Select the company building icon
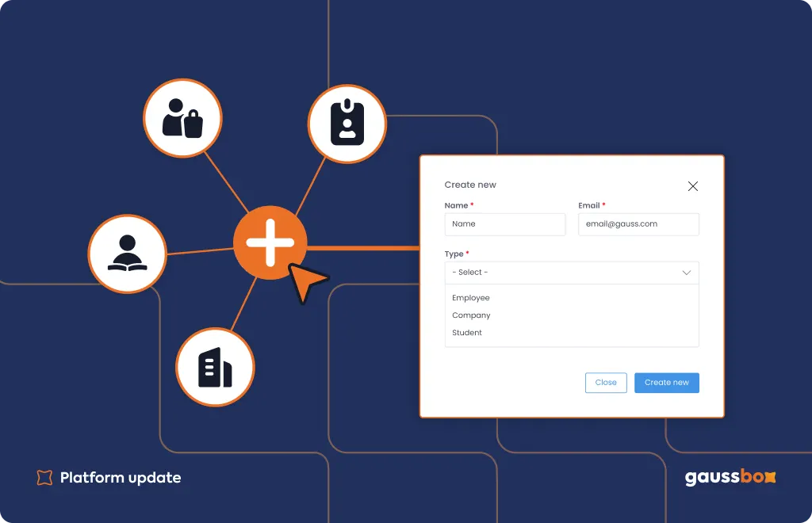The image size is (812, 523). pyautogui.click(x=215, y=368)
